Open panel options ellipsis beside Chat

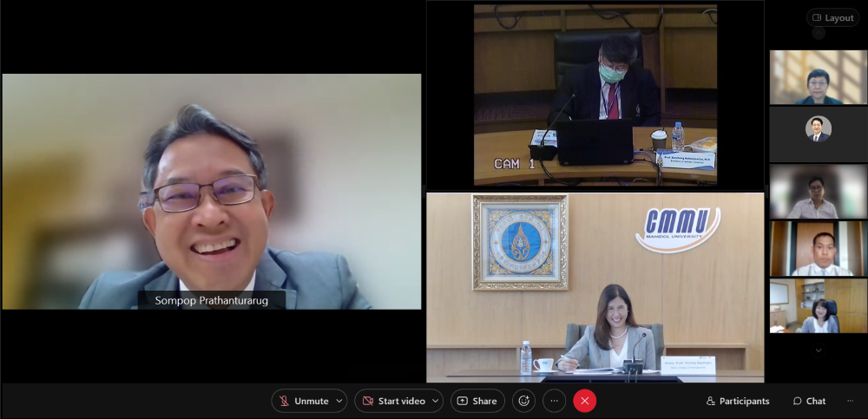coord(850,401)
